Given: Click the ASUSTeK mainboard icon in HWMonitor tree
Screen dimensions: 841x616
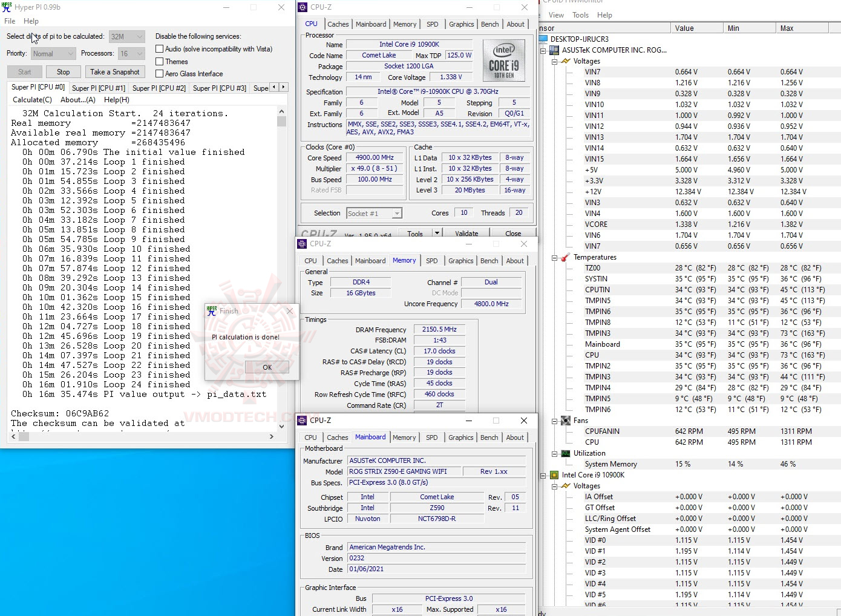Looking at the screenshot, I should coord(555,50).
